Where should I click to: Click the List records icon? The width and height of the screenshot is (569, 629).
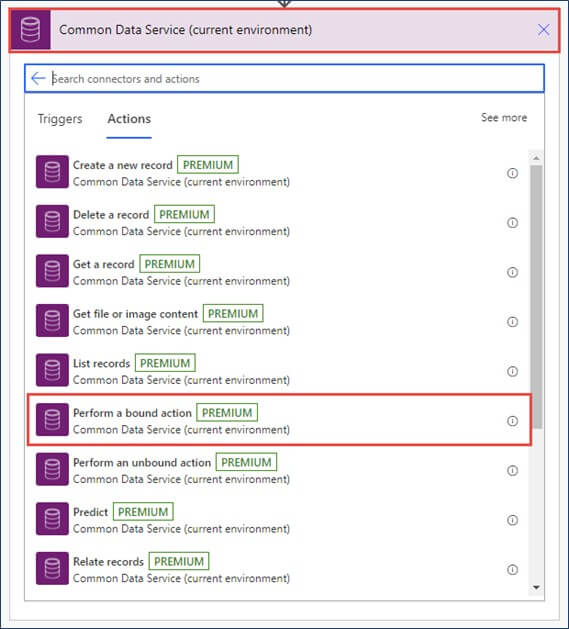52,370
